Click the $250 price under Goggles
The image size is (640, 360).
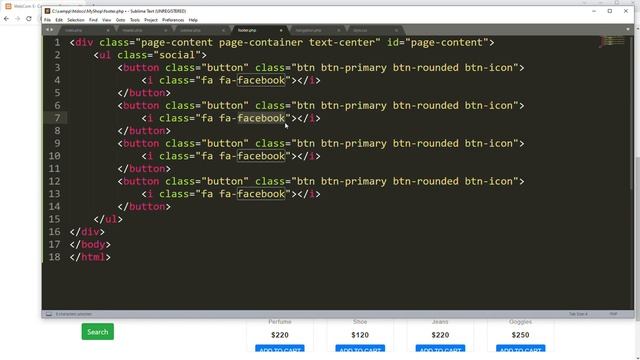(x=520, y=335)
